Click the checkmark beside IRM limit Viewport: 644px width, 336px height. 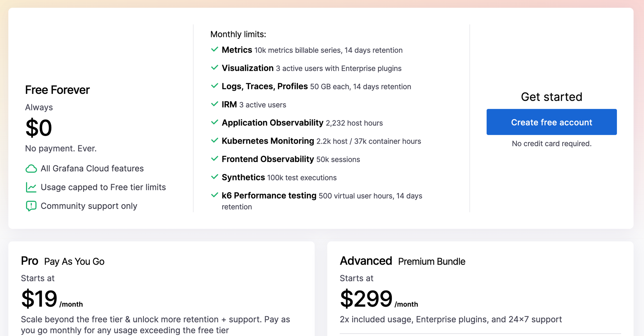215,104
